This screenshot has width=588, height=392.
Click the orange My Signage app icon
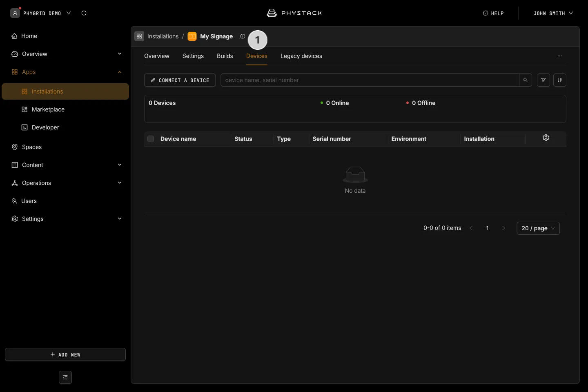pyautogui.click(x=192, y=36)
